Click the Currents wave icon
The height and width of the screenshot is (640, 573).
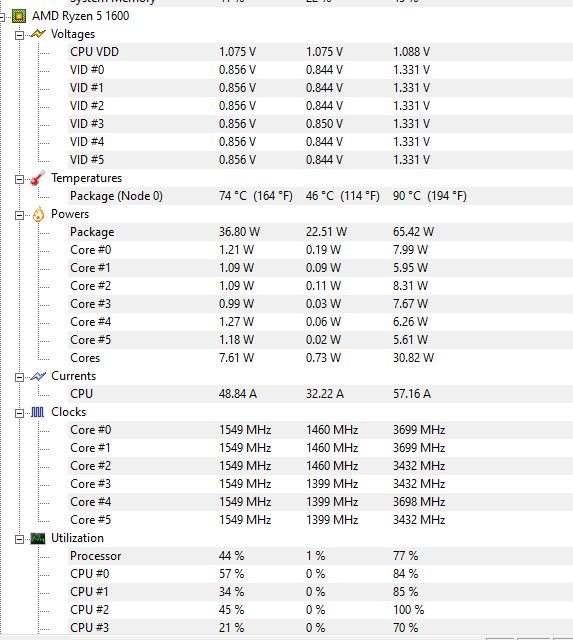point(38,376)
